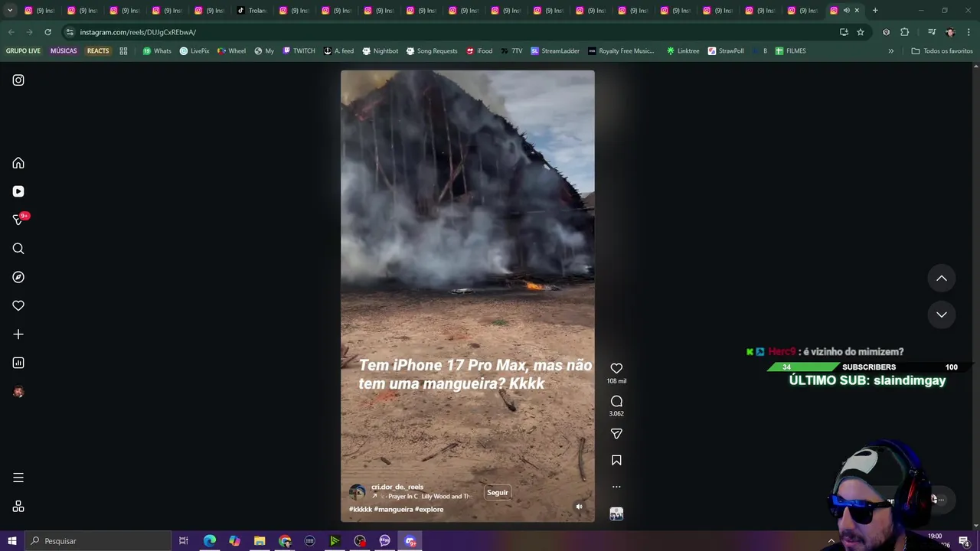View site information icon in address bar
This screenshot has width=980, height=551.
[x=70, y=32]
